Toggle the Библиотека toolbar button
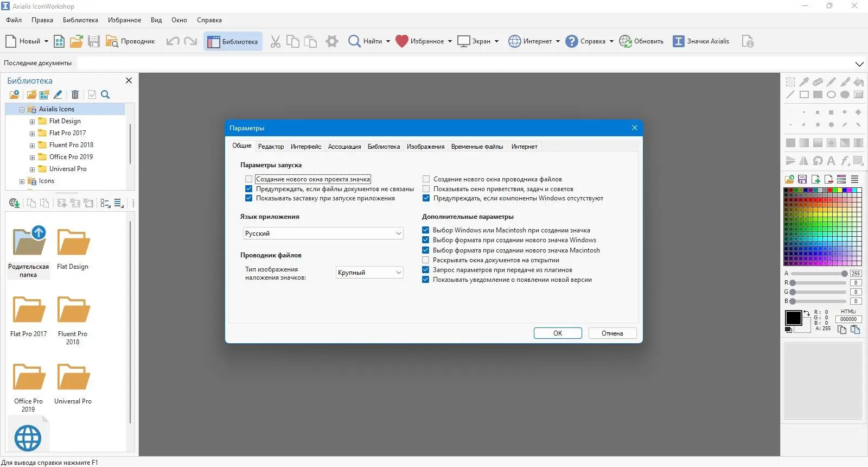This screenshot has width=868, height=467. pyautogui.click(x=233, y=41)
